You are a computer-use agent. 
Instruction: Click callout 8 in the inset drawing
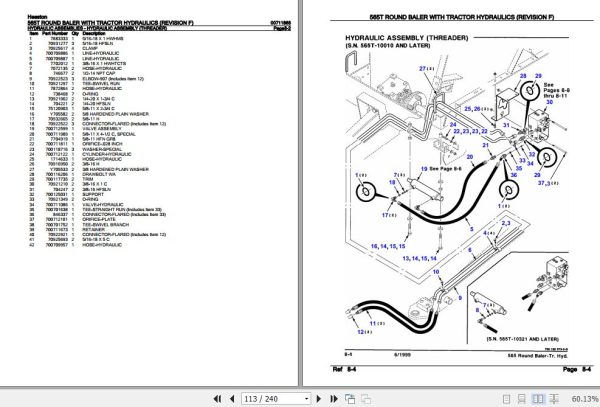(x=478, y=310)
